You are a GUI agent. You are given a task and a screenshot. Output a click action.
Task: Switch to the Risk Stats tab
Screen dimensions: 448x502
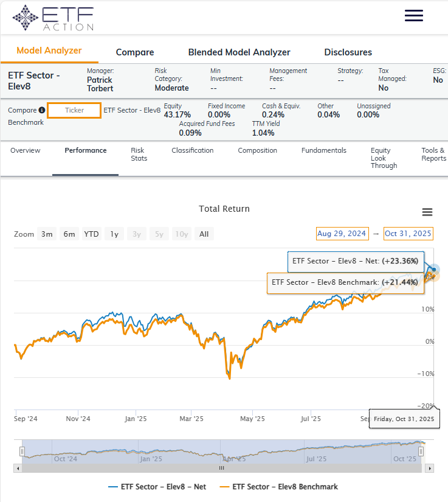(x=138, y=155)
